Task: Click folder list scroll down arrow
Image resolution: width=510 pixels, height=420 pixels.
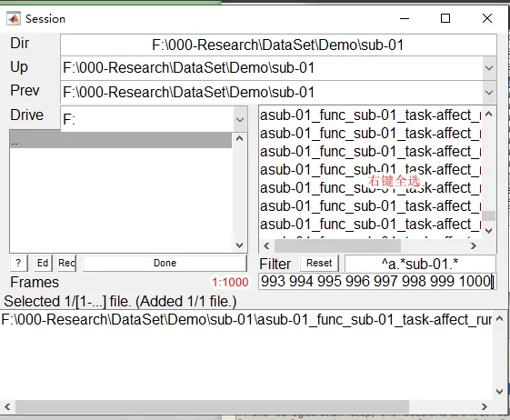Action: point(240,245)
